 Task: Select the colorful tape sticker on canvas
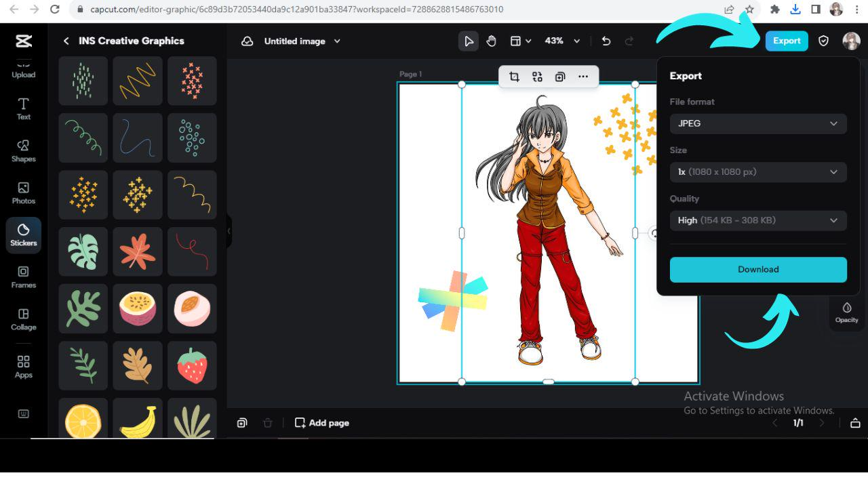(453, 300)
